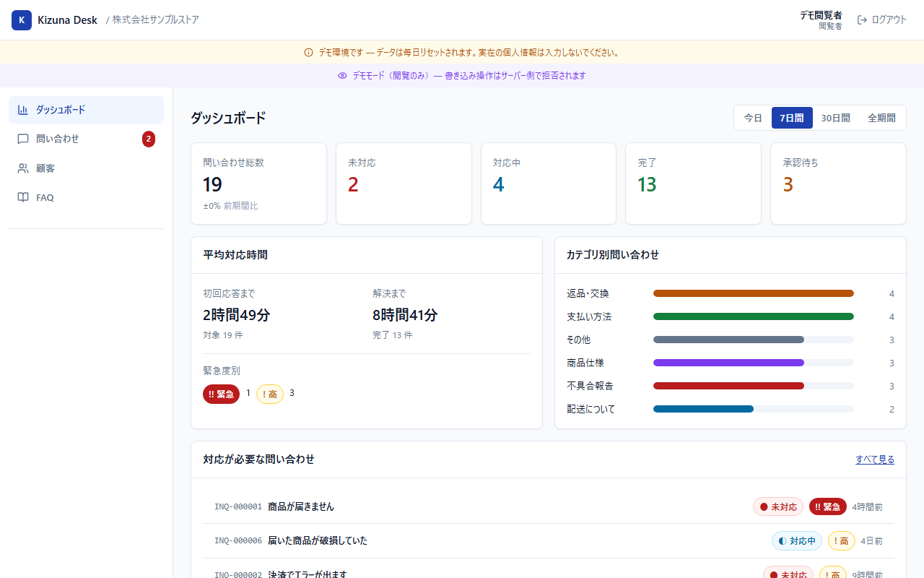Click the 問い合わせ speech bubble icon
The image size is (924, 578).
tap(23, 139)
